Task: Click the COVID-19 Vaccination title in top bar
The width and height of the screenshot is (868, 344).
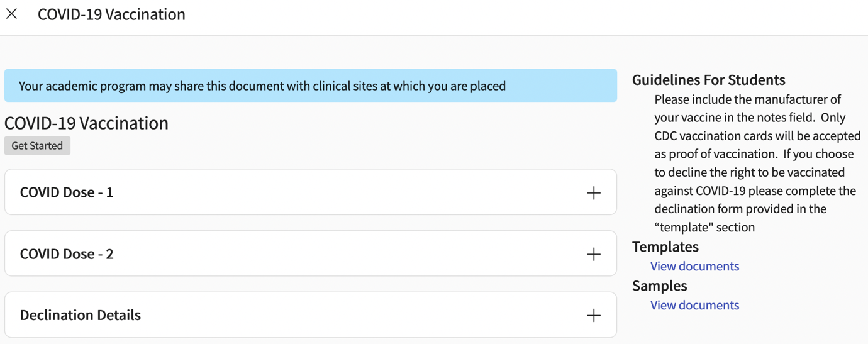Action: click(x=111, y=14)
